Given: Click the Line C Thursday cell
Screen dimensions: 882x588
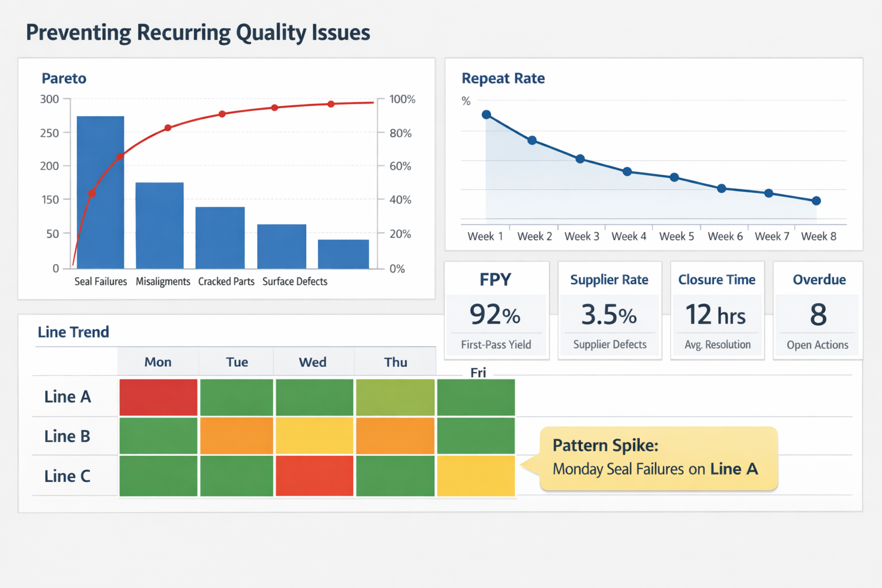Looking at the screenshot, I should coord(395,476).
